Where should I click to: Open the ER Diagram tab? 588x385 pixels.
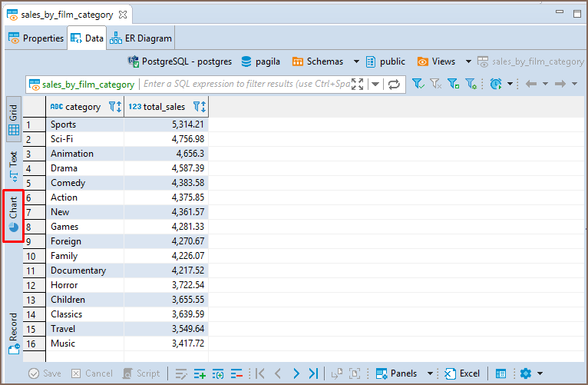[141, 38]
